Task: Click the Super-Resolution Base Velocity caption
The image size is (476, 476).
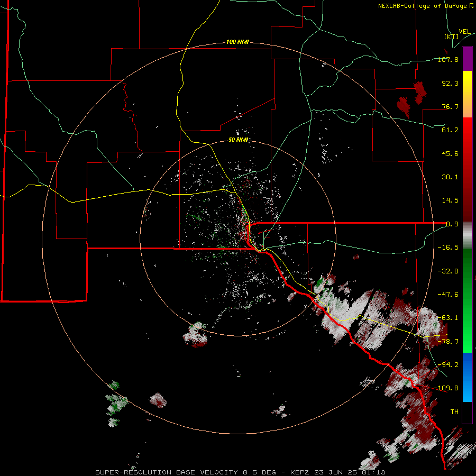Action: (x=240, y=472)
